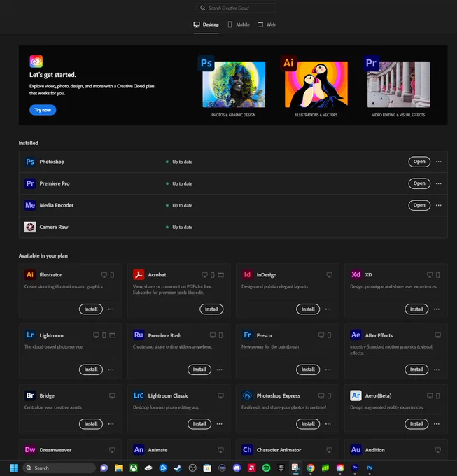The height and width of the screenshot is (476, 457).
Task: Open more options for Media Encoder row
Action: click(x=439, y=206)
